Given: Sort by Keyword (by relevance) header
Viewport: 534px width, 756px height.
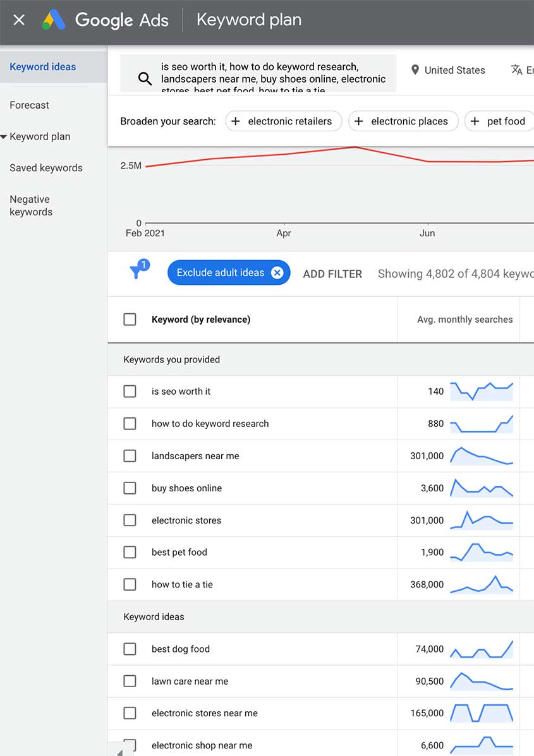Looking at the screenshot, I should click(201, 319).
